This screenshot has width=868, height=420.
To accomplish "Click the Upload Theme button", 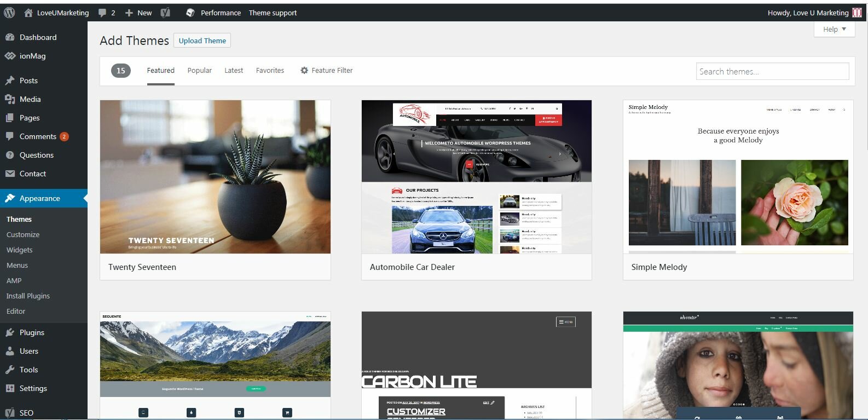I will click(x=202, y=41).
